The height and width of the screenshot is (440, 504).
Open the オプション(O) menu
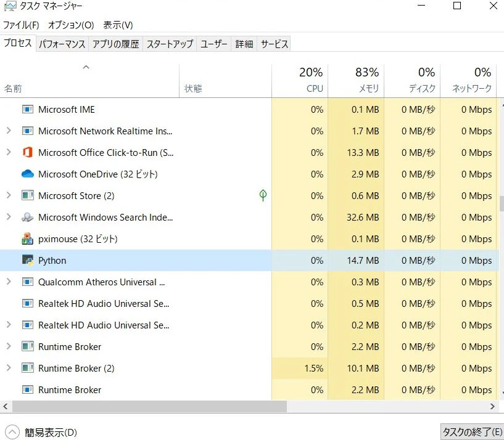tap(71, 25)
